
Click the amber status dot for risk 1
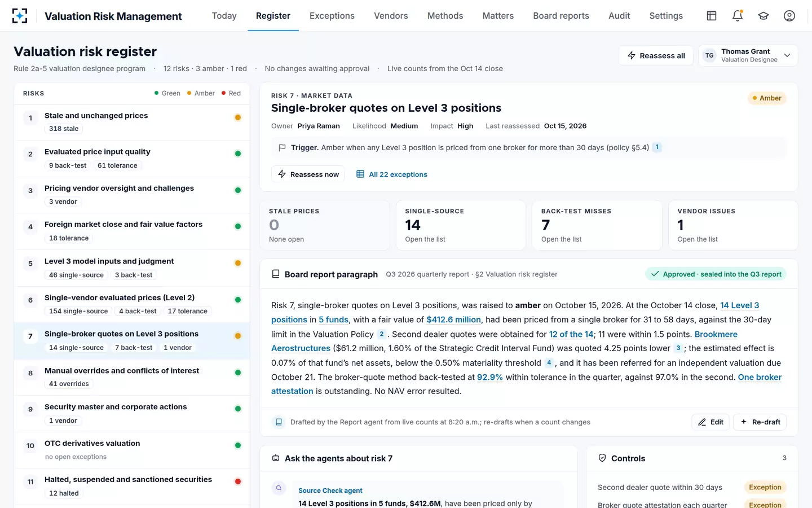point(238,117)
